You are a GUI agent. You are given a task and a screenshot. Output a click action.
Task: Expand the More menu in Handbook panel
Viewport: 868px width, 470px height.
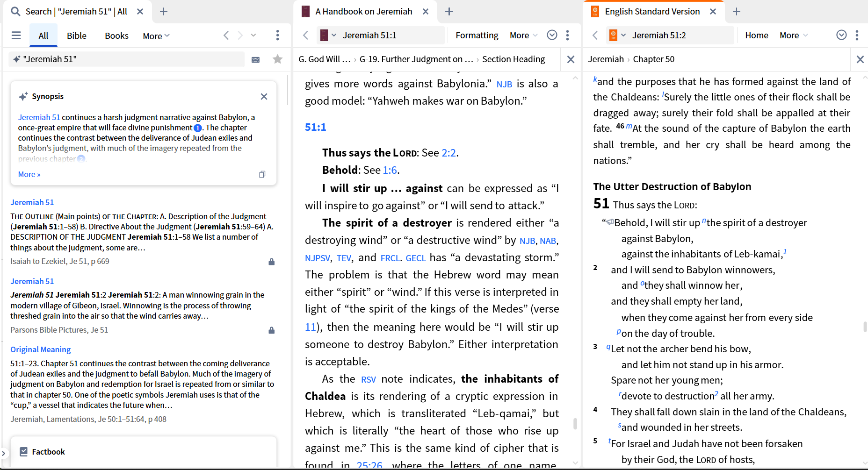coord(524,36)
